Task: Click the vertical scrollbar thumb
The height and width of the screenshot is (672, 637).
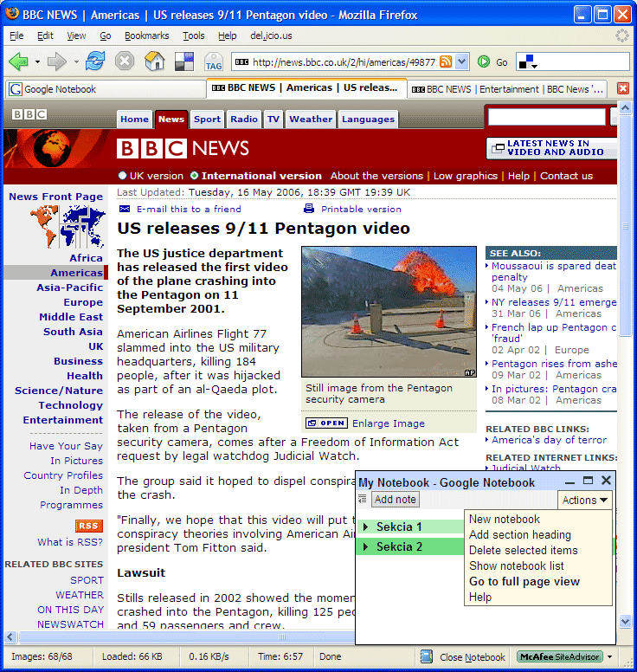Action: pos(625,226)
